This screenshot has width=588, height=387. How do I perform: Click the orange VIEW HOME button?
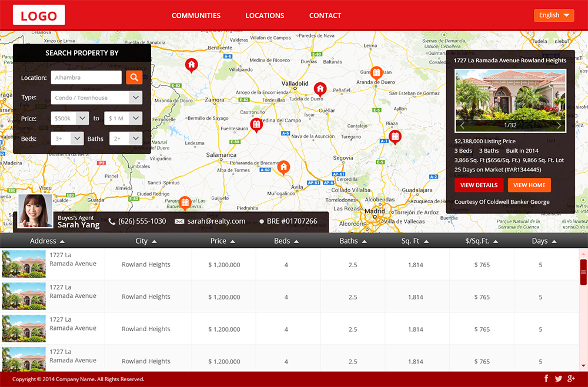click(x=529, y=185)
